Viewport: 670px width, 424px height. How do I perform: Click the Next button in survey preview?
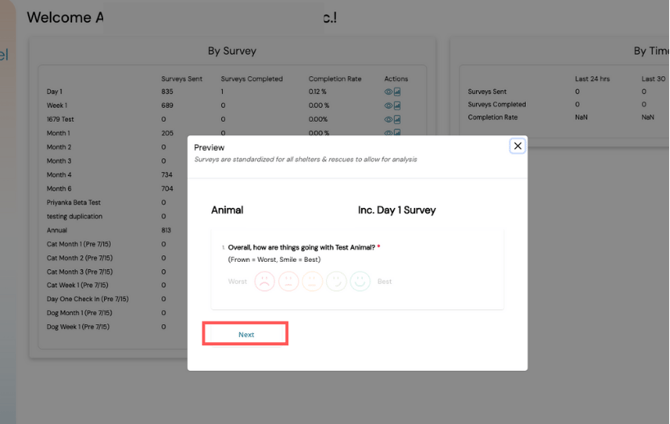[x=246, y=334]
